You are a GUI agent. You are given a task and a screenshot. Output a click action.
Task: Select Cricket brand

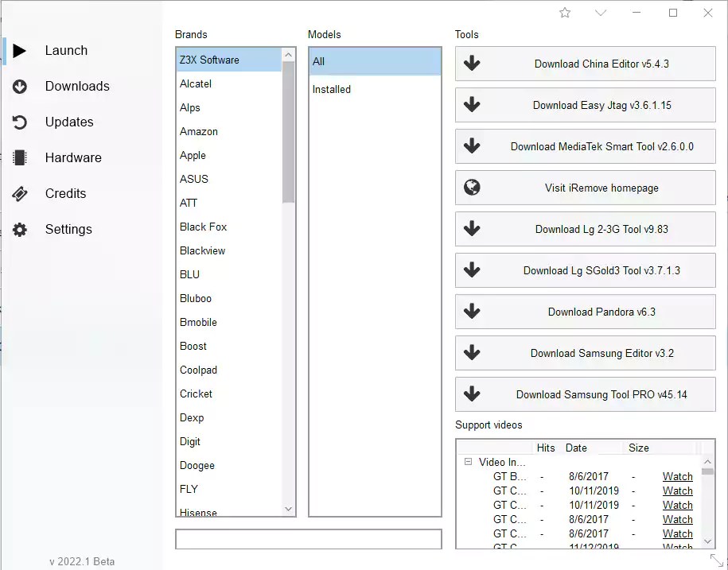[229, 394]
